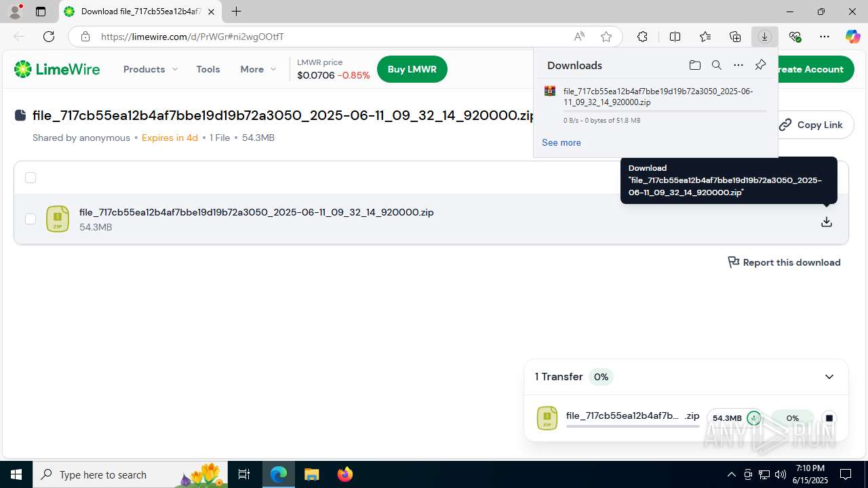The width and height of the screenshot is (868, 488).
Task: Click the zip icon in the Transfer panel
Action: tap(547, 418)
